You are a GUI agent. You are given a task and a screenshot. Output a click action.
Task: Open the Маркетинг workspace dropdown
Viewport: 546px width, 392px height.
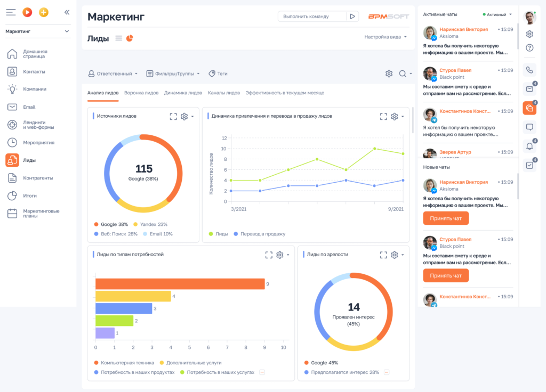point(37,31)
